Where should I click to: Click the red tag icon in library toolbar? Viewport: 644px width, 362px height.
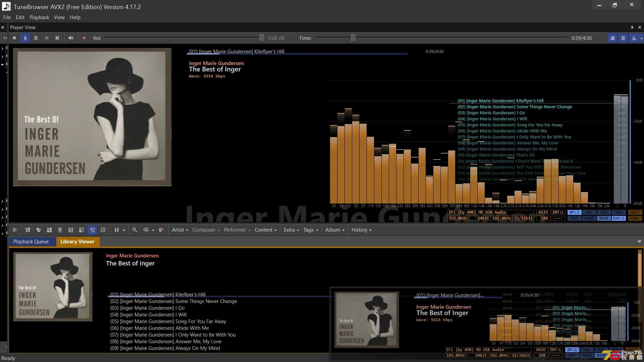click(x=161, y=230)
